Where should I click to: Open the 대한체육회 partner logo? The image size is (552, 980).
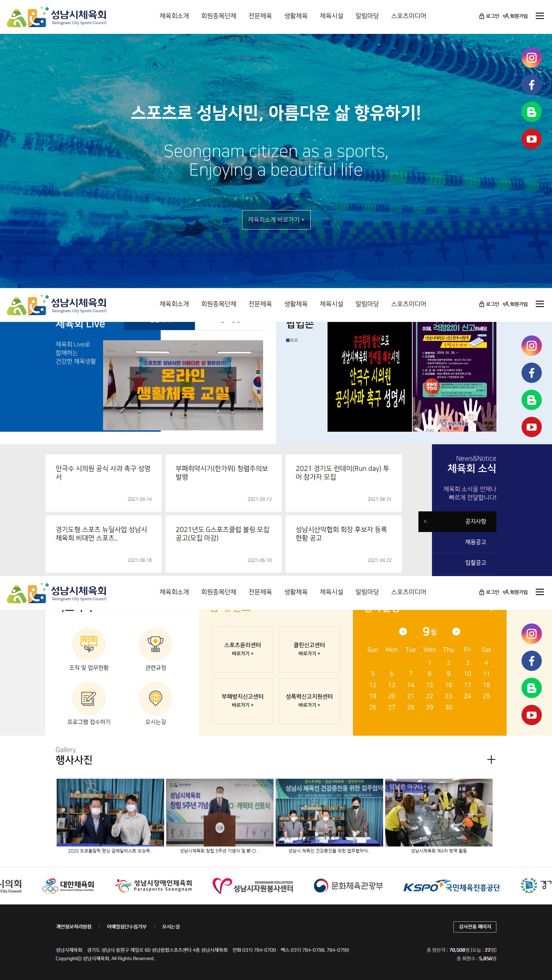point(68,886)
